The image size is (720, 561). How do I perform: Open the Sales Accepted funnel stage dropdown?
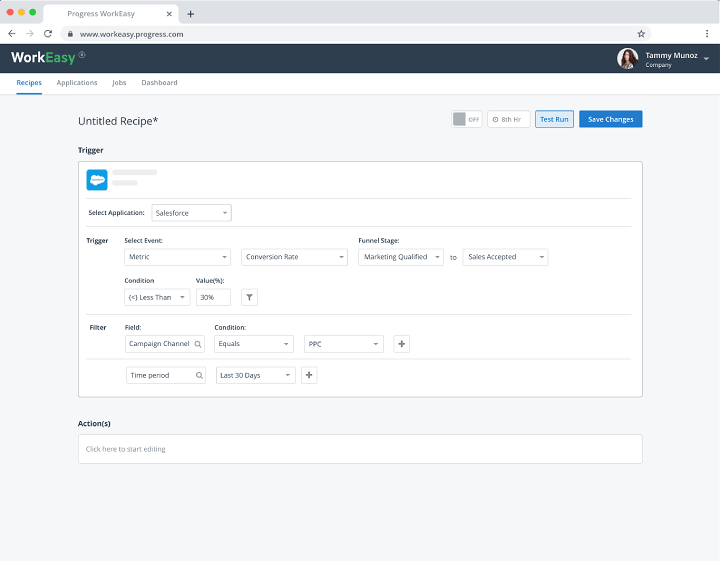coord(505,257)
